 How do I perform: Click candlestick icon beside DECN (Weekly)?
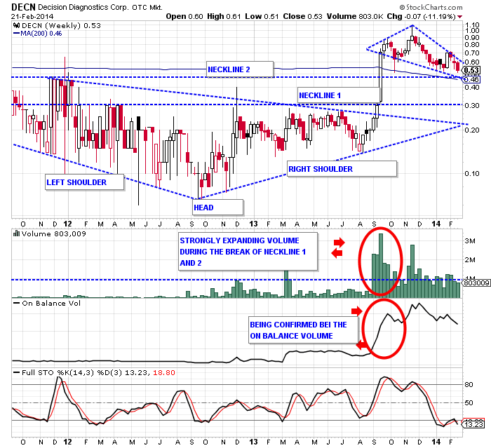pos(16,26)
